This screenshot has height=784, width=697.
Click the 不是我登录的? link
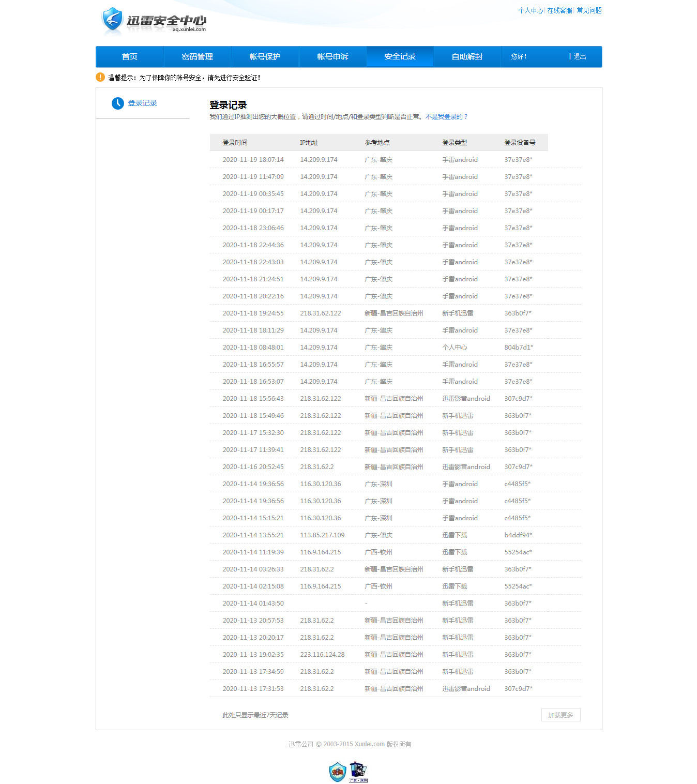point(446,117)
